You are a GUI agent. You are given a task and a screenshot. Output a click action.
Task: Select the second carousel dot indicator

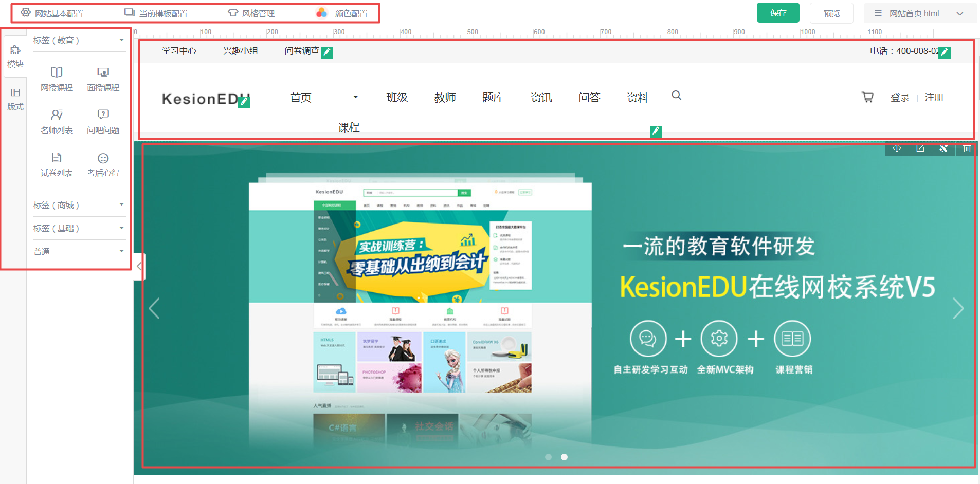pyautogui.click(x=564, y=457)
